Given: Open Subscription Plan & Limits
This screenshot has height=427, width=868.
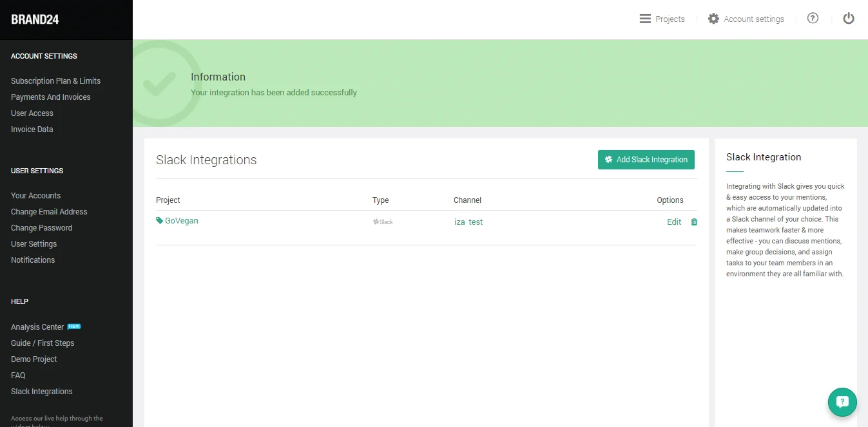Looking at the screenshot, I should click(55, 81).
